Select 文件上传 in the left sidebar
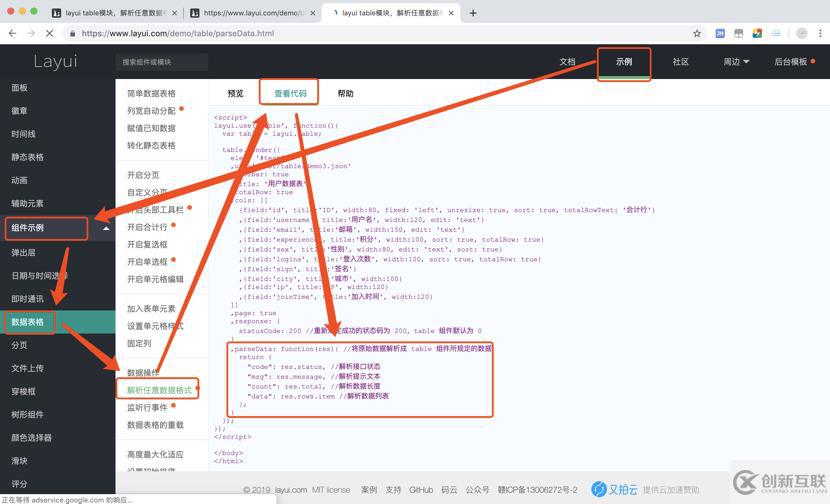 (28, 368)
